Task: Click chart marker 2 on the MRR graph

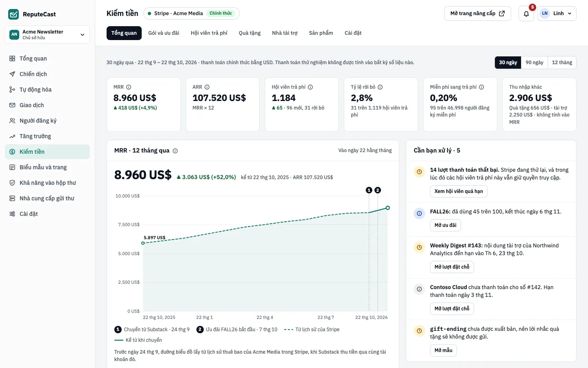Action: point(378,190)
